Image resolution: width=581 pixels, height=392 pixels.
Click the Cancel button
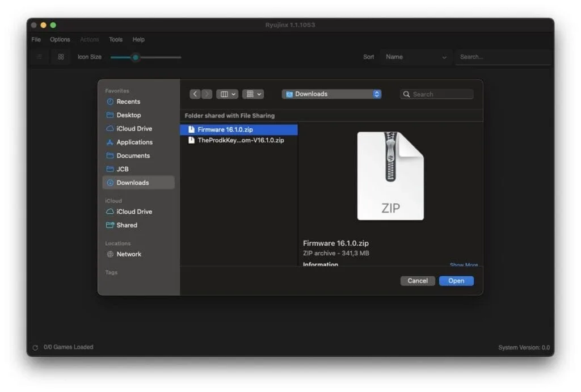[418, 281]
